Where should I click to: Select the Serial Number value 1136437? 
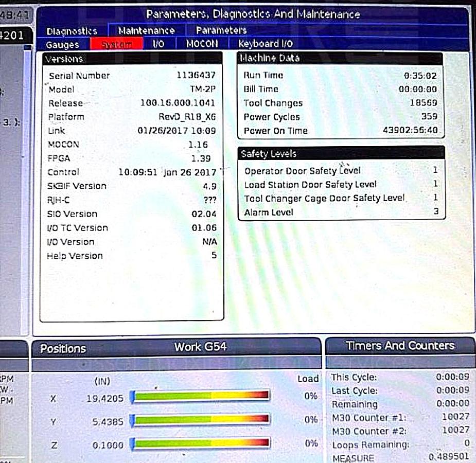click(x=196, y=76)
